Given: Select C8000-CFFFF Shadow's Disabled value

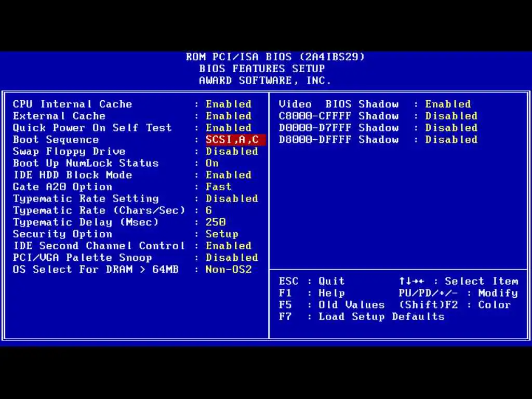Looking at the screenshot, I should [451, 116].
